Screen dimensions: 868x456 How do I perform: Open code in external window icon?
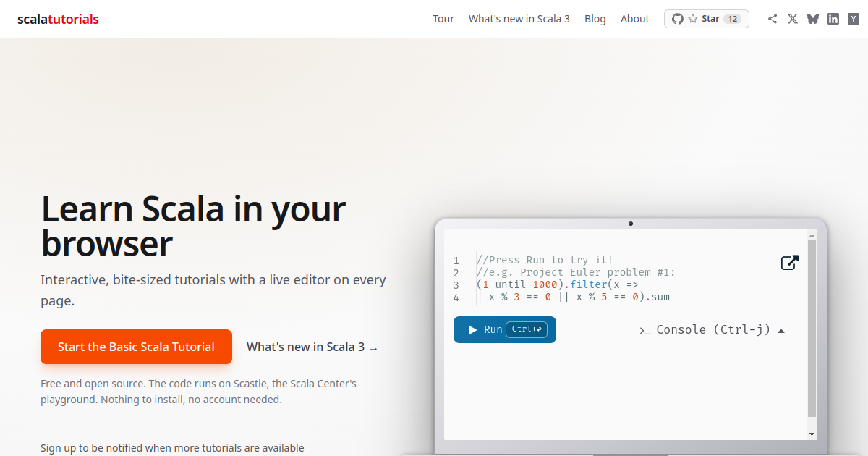point(790,263)
